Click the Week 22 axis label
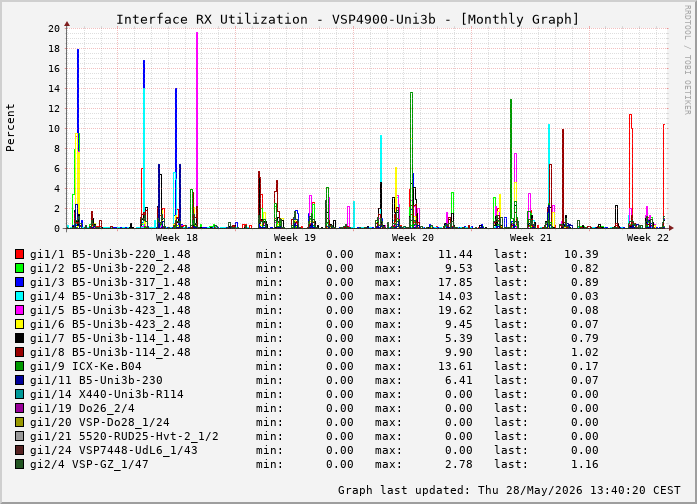 [x=648, y=237]
